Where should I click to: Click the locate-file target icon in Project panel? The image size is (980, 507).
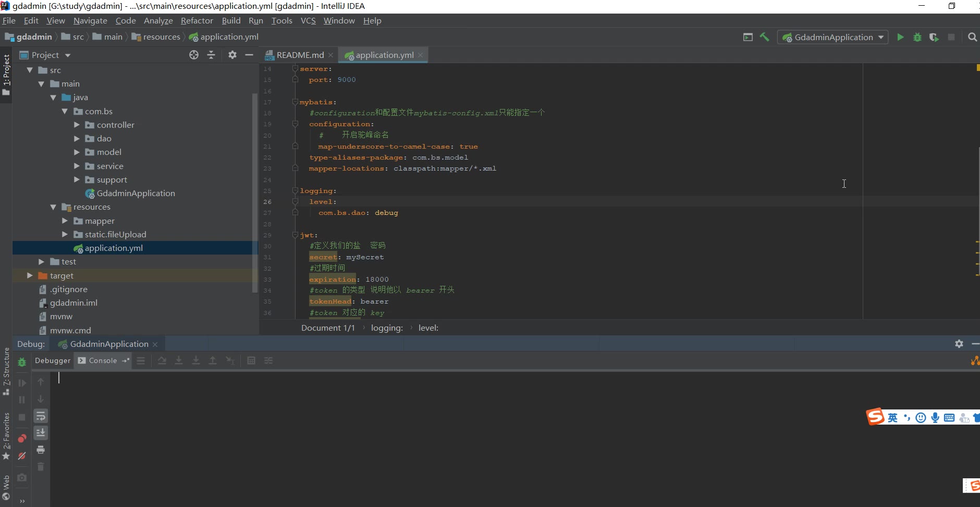tap(194, 55)
